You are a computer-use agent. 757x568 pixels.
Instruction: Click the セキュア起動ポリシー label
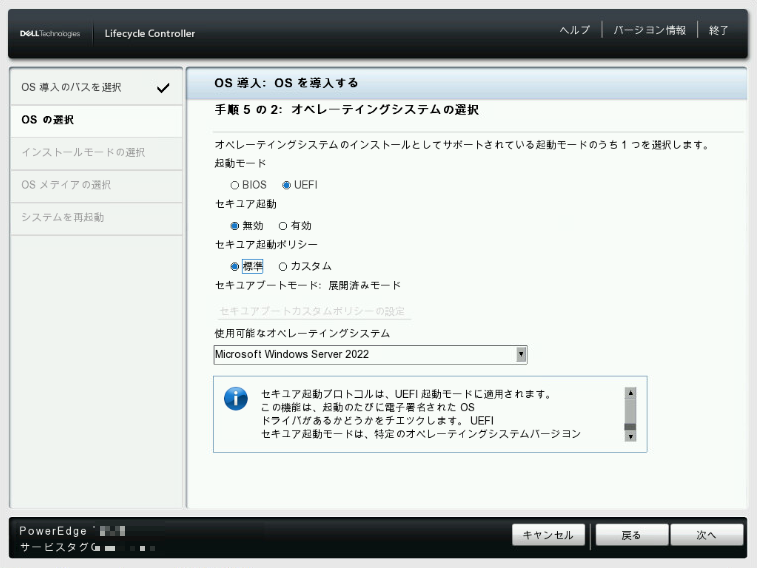266,245
